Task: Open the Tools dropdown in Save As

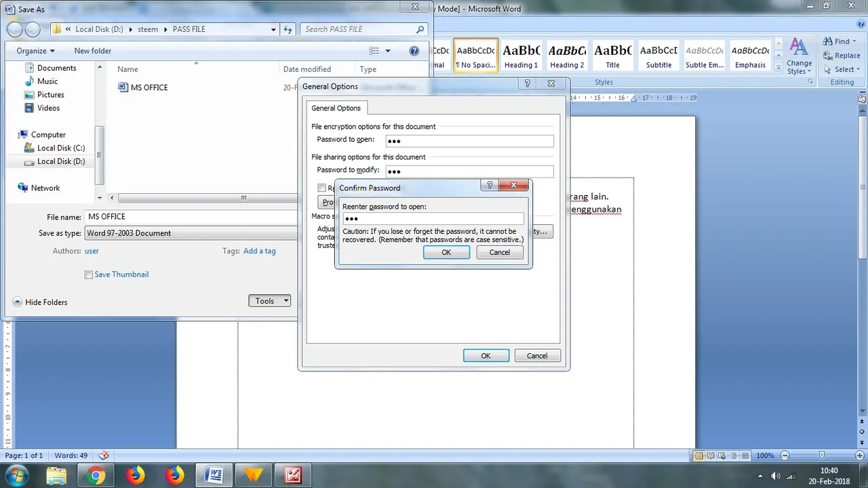Action: pos(270,301)
